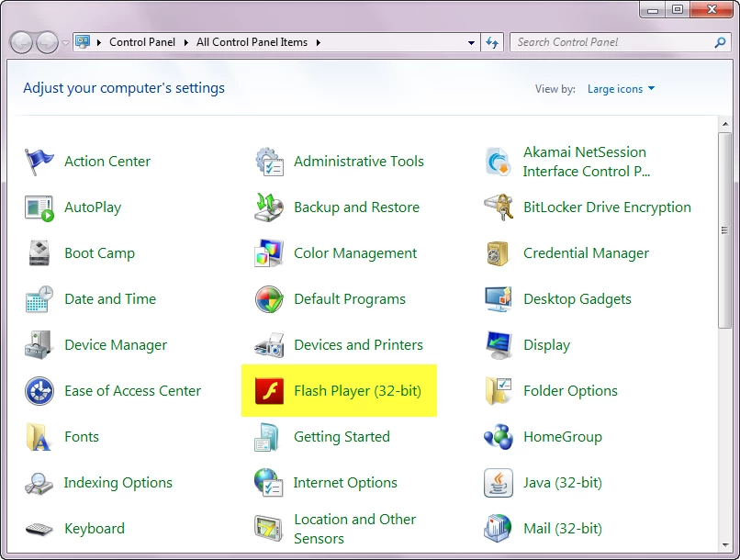Open the Color Management icon

269,253
